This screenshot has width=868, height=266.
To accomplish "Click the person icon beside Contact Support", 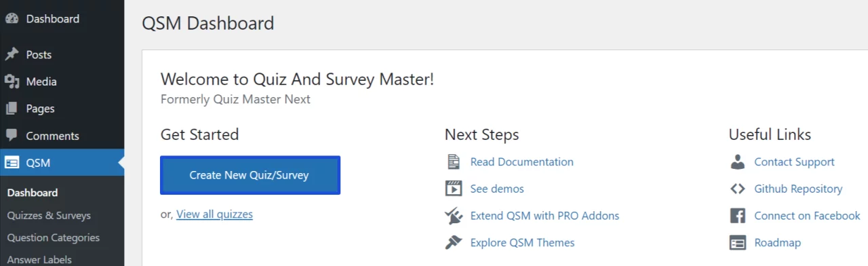I will 738,161.
